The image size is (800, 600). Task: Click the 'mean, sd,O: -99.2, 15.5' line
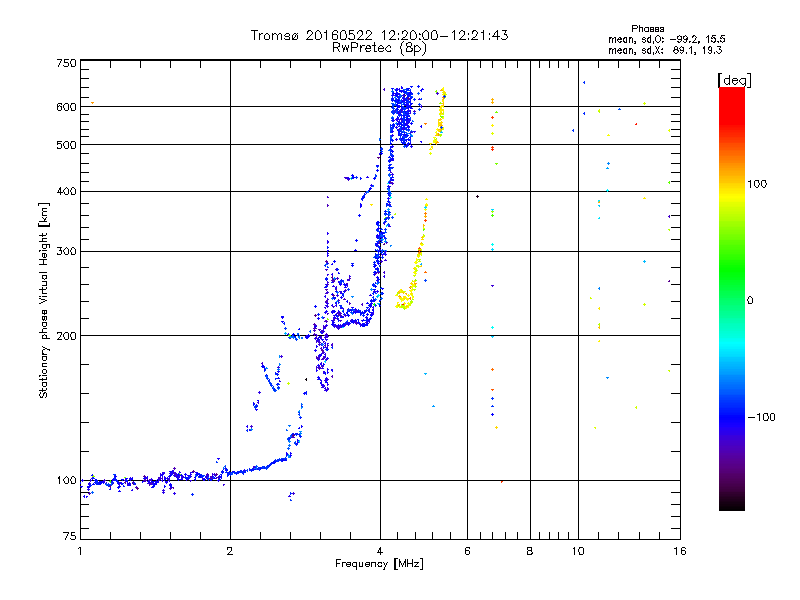pyautogui.click(x=666, y=39)
